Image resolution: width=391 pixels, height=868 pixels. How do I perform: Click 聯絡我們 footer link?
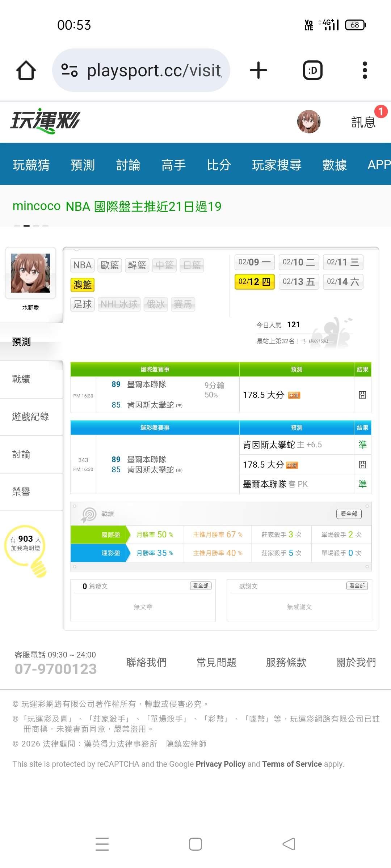(x=147, y=662)
